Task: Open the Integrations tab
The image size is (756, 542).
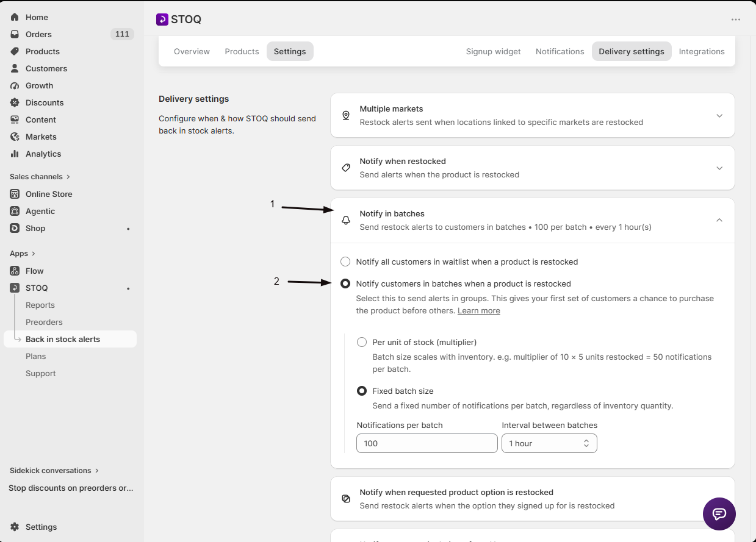Action: click(x=702, y=51)
